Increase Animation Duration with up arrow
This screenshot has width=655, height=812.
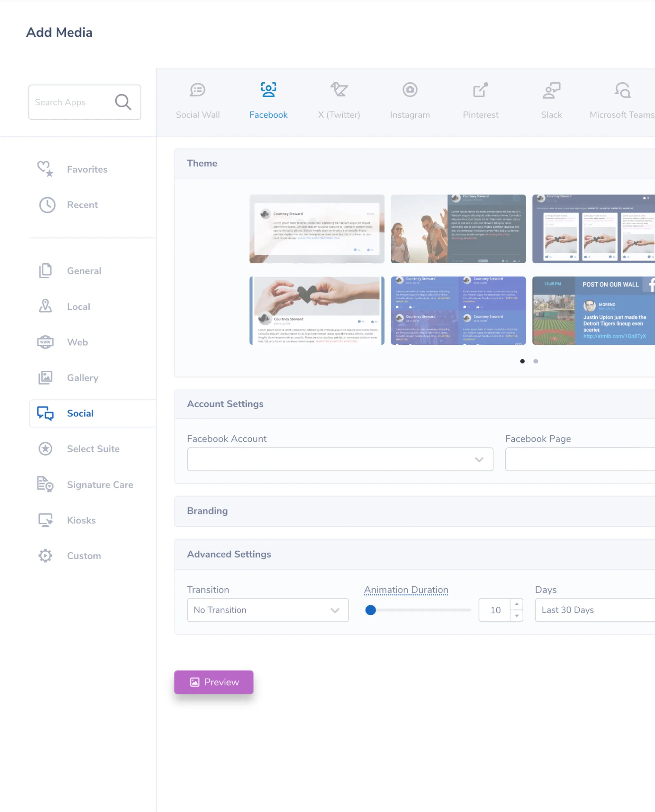point(516,604)
